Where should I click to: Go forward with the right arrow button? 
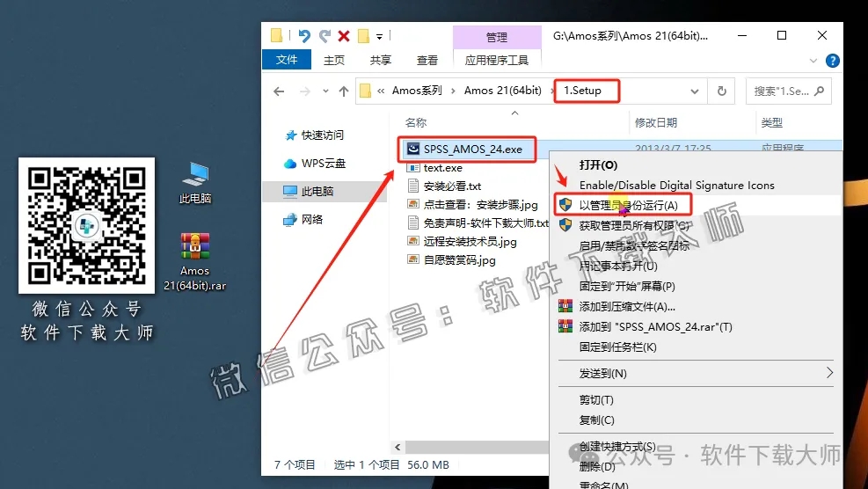304,91
